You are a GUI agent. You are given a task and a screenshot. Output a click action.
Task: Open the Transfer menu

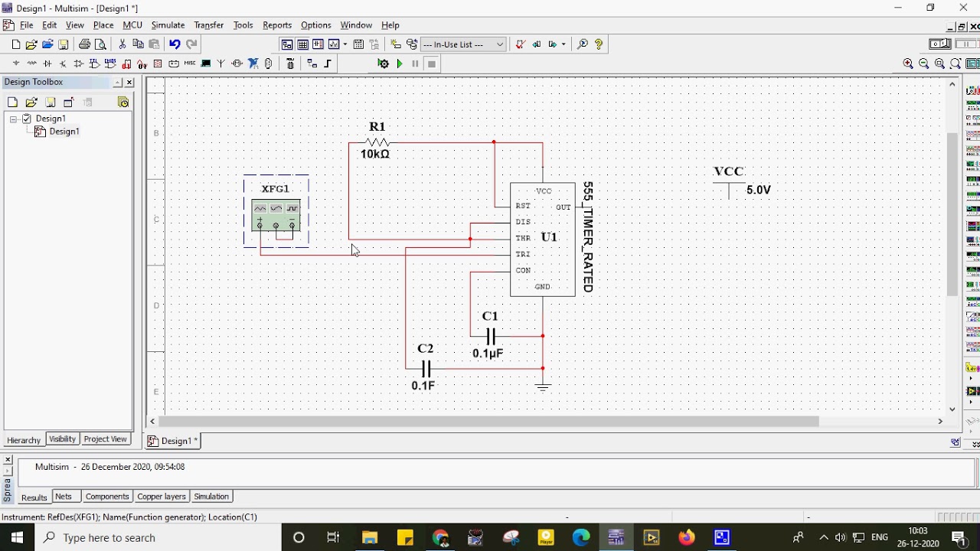click(208, 25)
